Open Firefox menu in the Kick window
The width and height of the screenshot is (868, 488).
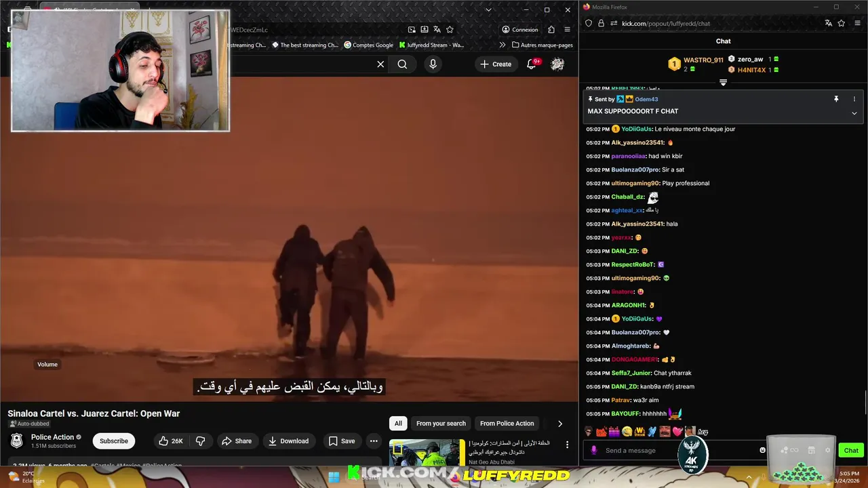pyautogui.click(x=857, y=23)
